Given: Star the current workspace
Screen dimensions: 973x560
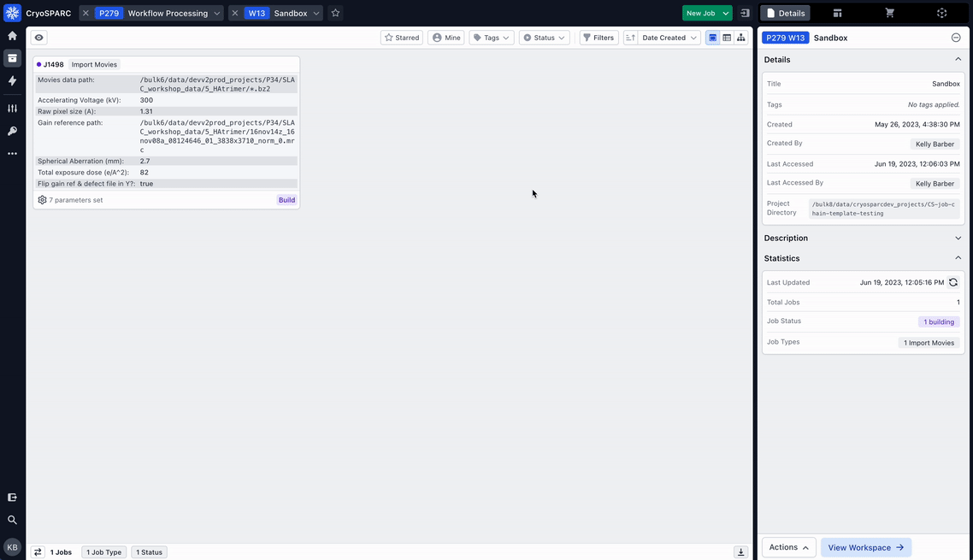Looking at the screenshot, I should [335, 13].
